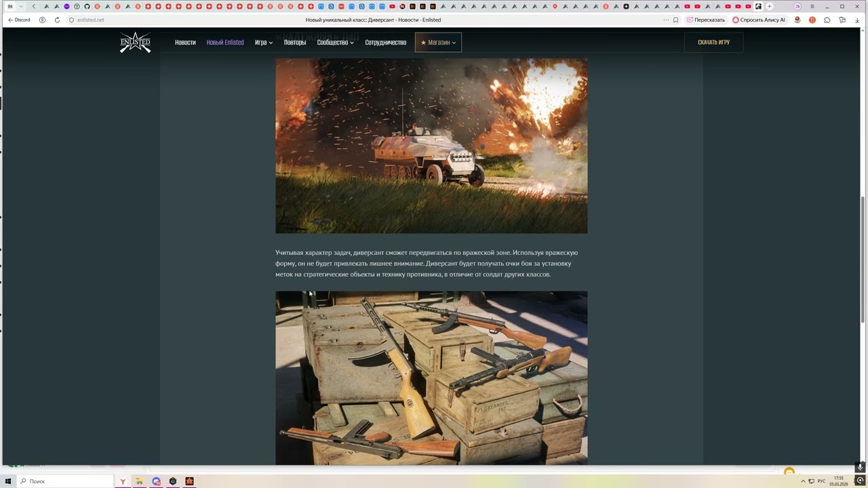This screenshot has height=488, width=868.
Task: Switch to the GitHub tab
Action: 87,7
